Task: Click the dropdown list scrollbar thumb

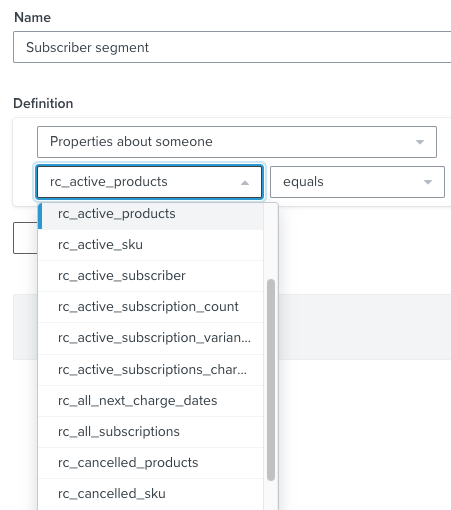Action: (271, 380)
